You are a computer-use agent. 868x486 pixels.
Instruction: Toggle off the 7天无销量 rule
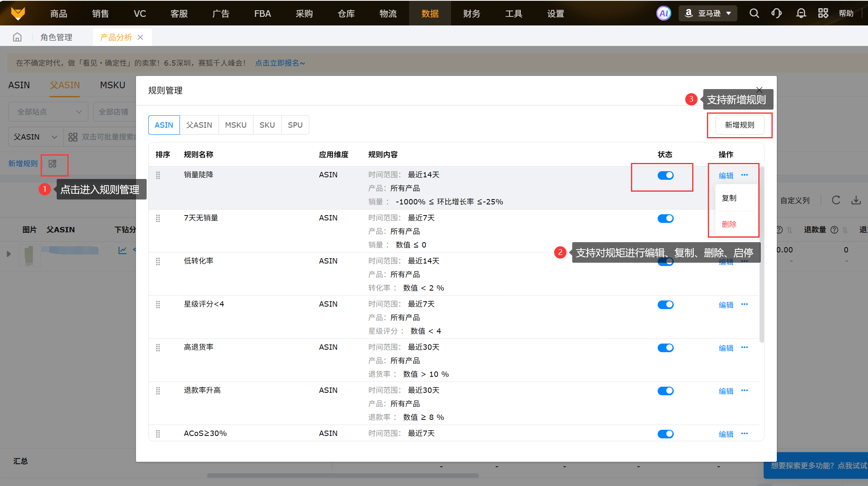point(665,218)
